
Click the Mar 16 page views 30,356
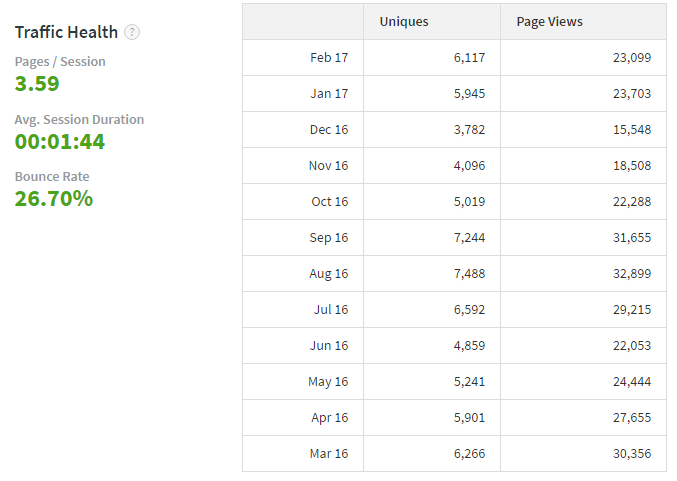[x=632, y=453]
